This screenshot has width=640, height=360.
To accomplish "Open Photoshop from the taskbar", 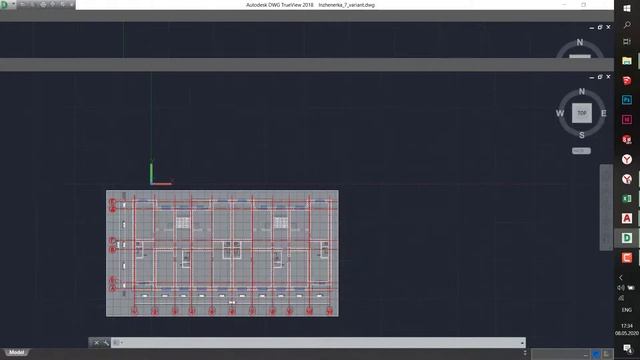I will coord(627,100).
